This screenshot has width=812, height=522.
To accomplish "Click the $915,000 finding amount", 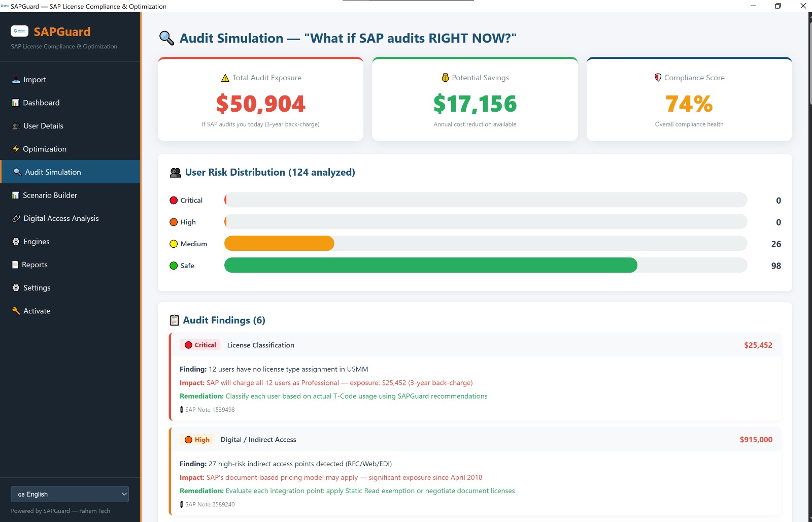I will 756,440.
